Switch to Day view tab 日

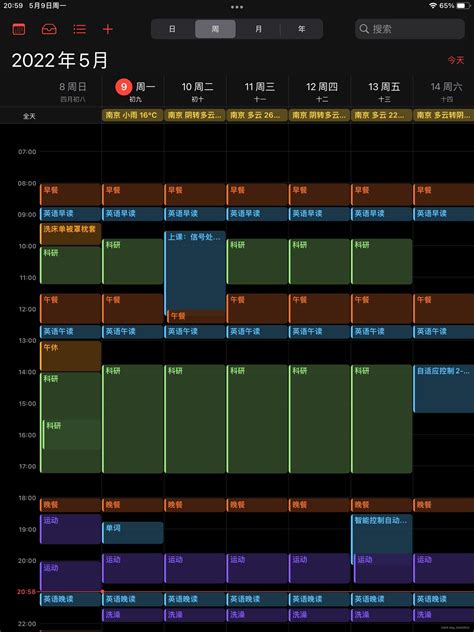coord(172,29)
